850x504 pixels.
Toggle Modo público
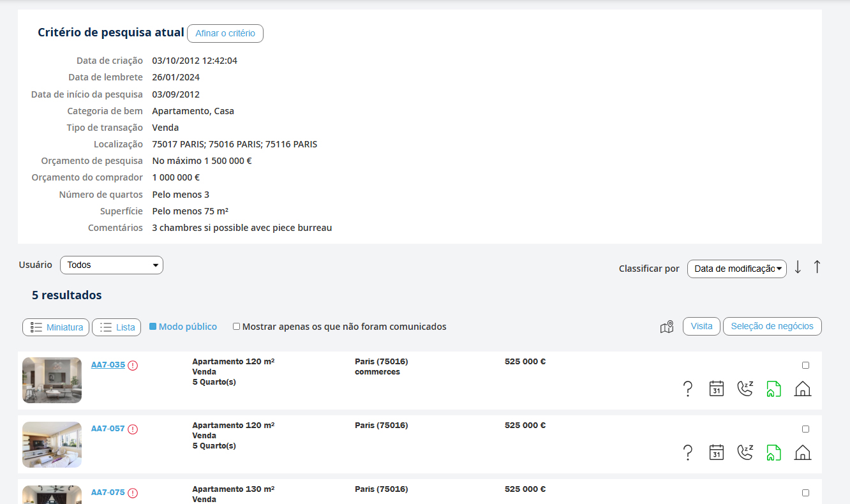(x=153, y=327)
